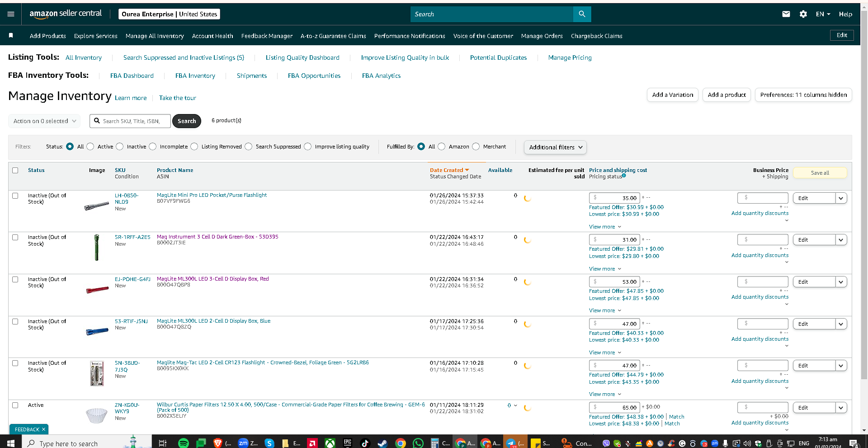Select the Inactive status radio button
The width and height of the screenshot is (868, 448).
tap(120, 147)
